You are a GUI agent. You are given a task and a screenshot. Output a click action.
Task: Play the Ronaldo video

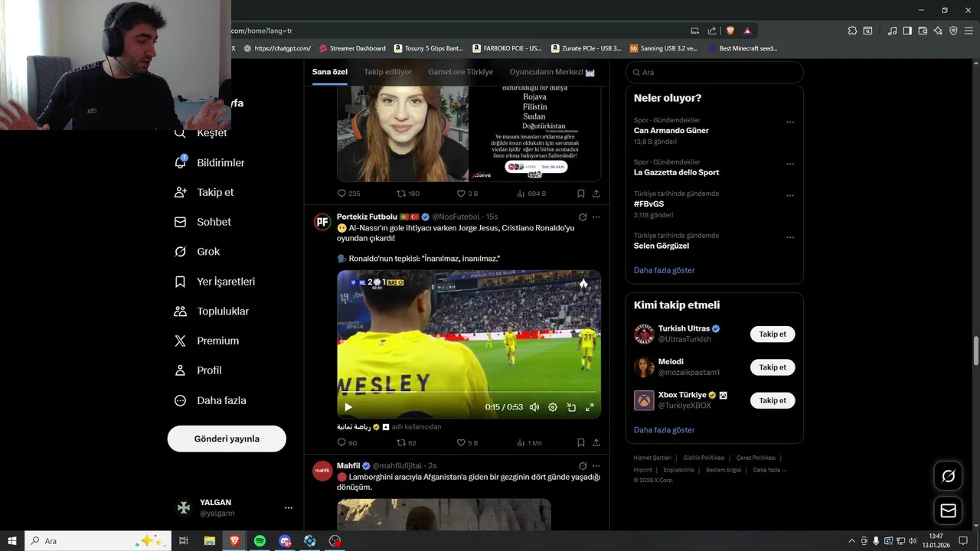[x=348, y=407]
